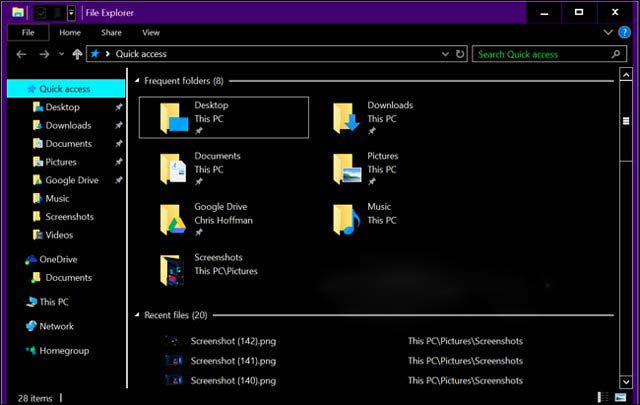Select the Downloads folder tile icon
640x405 pixels.
tap(346, 118)
